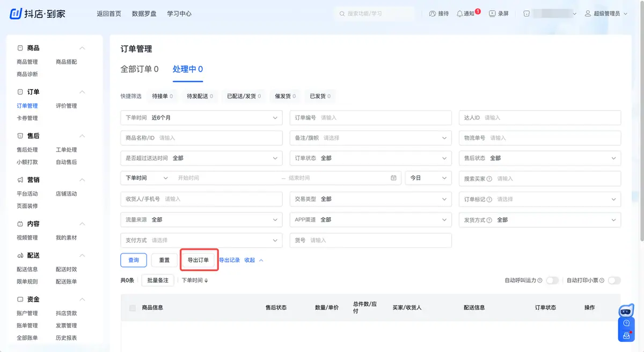Open 抖店贷款 in the sidebar
Image resolution: width=644 pixels, height=352 pixels.
[x=67, y=313]
